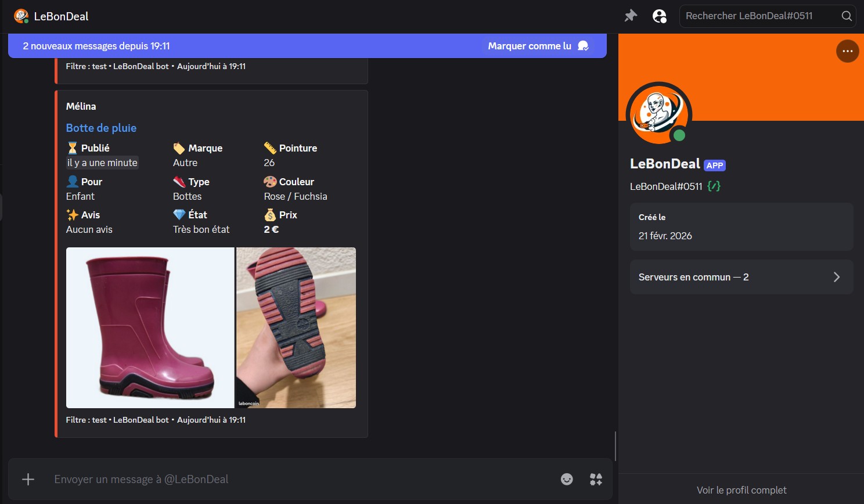Click the Envoyer un message input field
This screenshot has height=504, width=864.
(x=232, y=479)
